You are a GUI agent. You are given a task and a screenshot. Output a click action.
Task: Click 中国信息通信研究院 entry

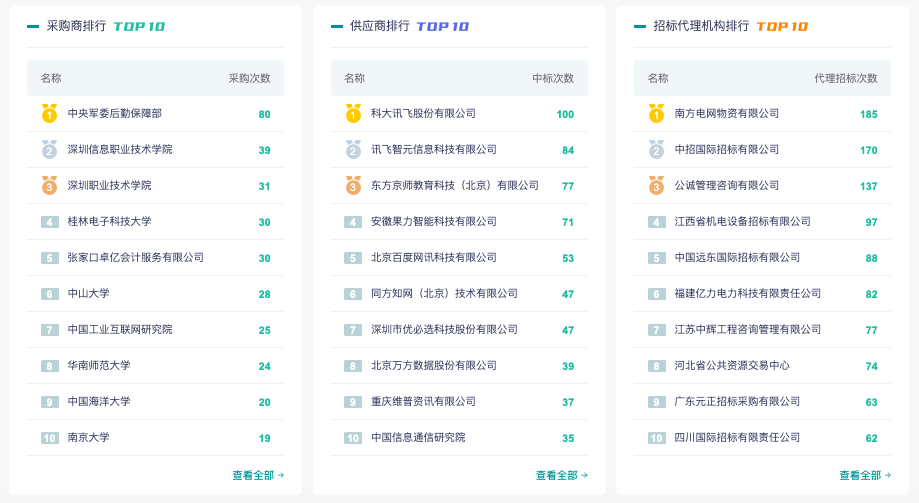click(x=418, y=437)
